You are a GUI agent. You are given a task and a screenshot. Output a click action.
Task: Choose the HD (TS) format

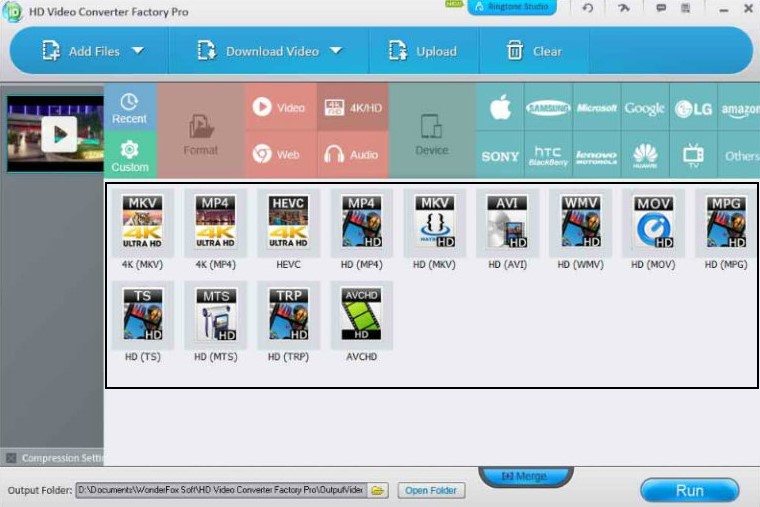point(142,315)
